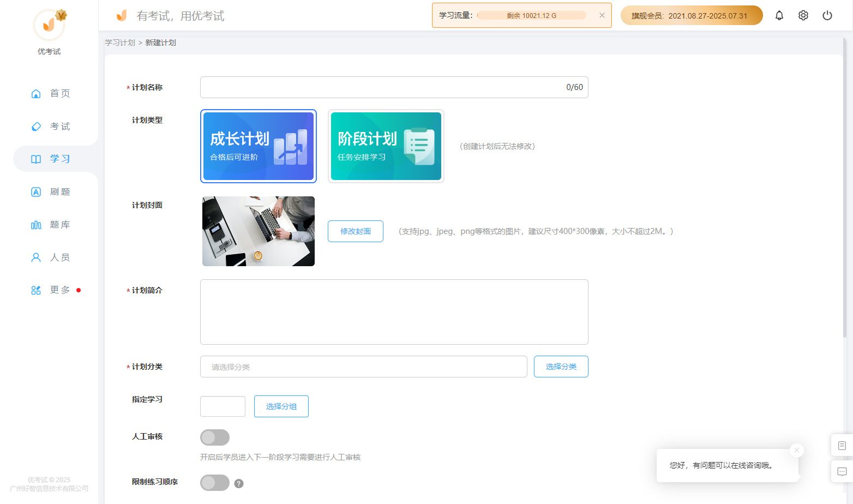
Task: Click the 旗舰会员 membership badge
Action: [692, 15]
